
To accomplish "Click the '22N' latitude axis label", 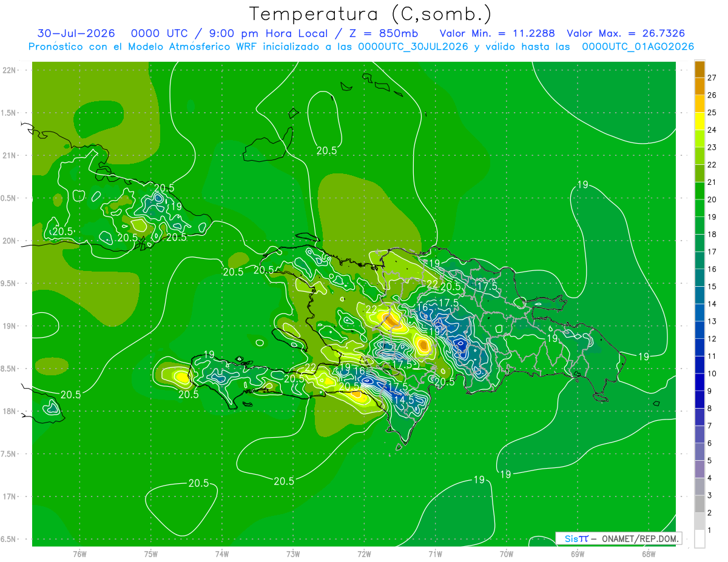I will pyautogui.click(x=9, y=70).
